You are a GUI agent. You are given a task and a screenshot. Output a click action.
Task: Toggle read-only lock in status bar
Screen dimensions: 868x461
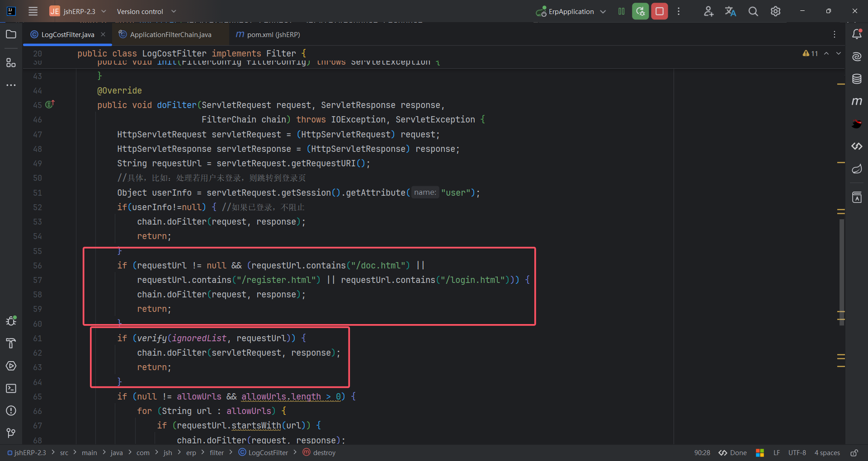coord(854,452)
